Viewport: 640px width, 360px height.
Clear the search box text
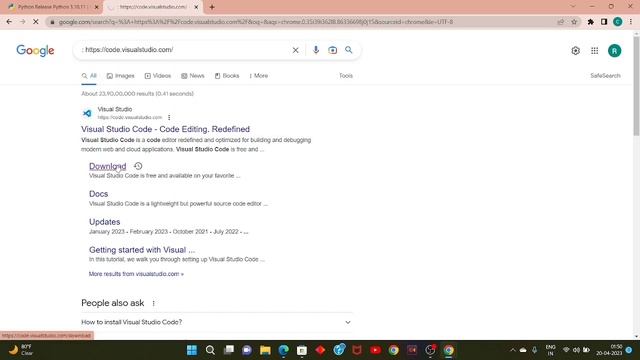(296, 50)
